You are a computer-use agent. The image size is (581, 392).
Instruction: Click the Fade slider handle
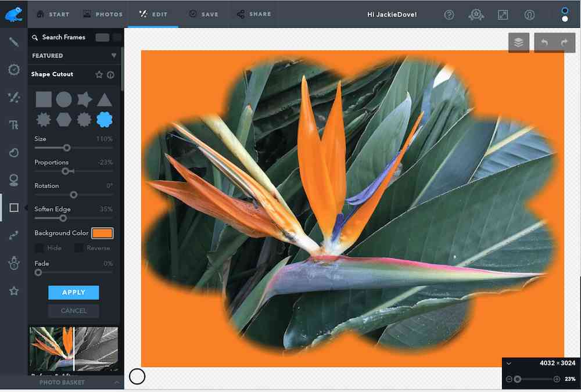[38, 273]
